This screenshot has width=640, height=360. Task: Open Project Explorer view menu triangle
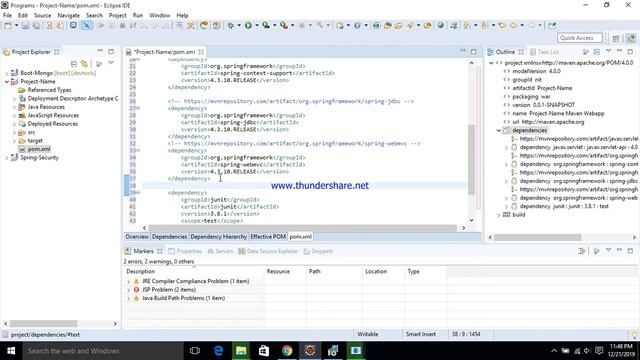point(111,63)
